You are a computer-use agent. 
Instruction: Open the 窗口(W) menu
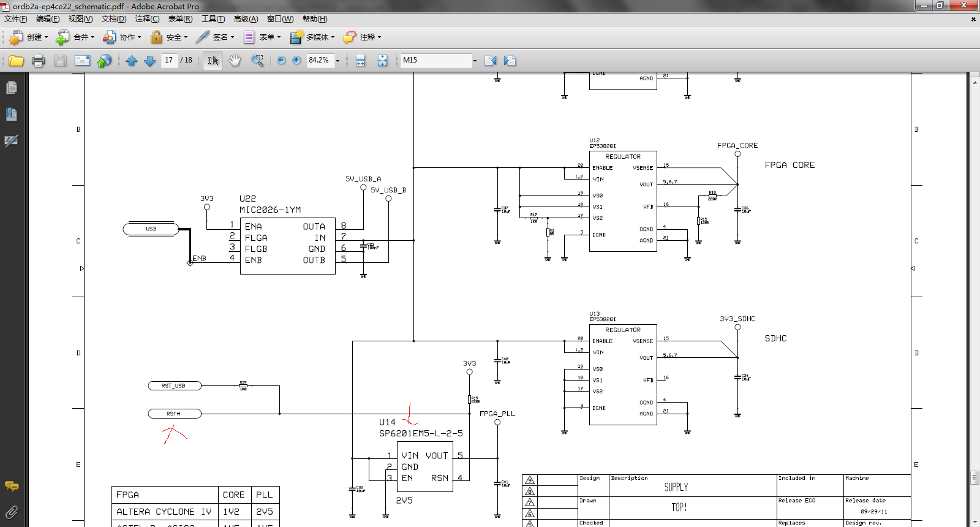[280, 19]
